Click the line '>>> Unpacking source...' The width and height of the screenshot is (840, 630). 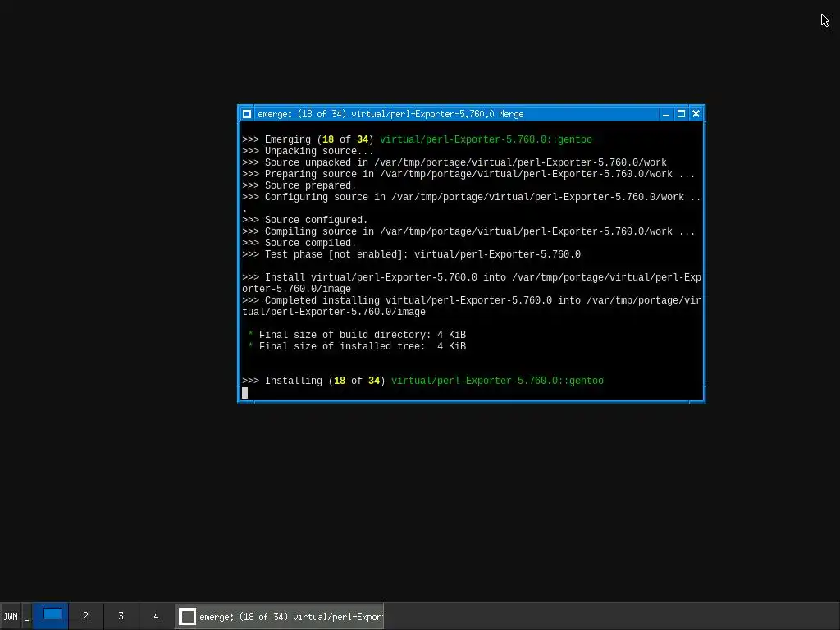click(308, 151)
